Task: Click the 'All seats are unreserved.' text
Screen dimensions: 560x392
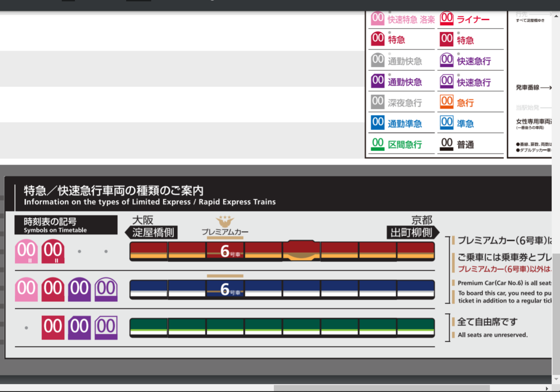Action: click(493, 335)
